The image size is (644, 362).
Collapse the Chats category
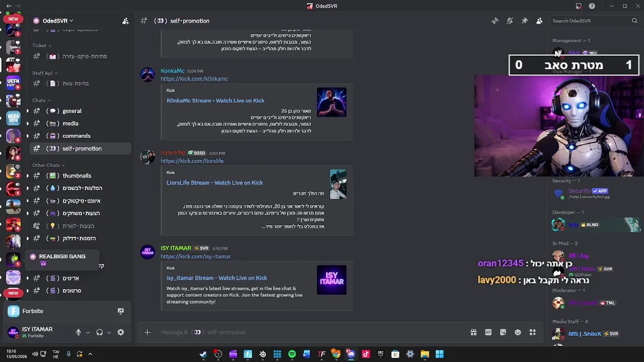(x=41, y=101)
